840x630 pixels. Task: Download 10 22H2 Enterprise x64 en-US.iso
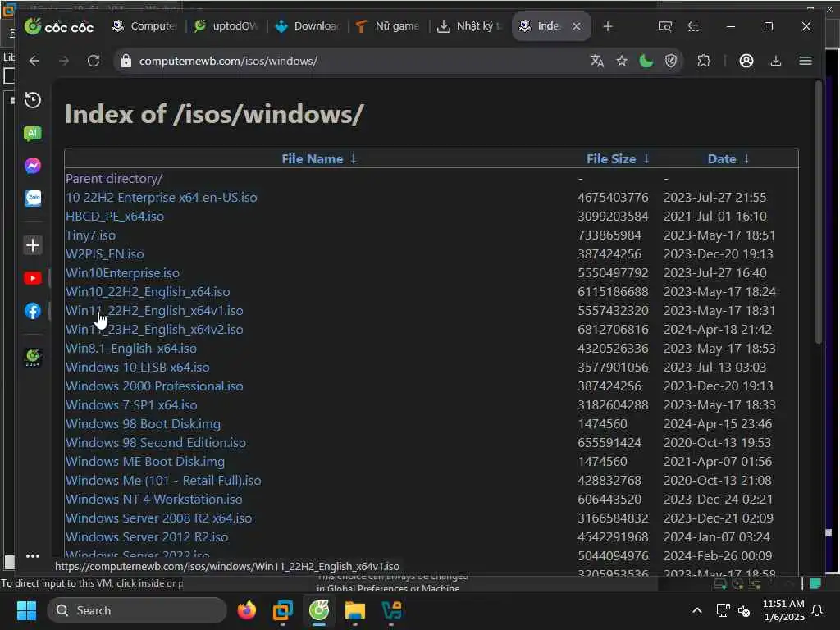162,198
